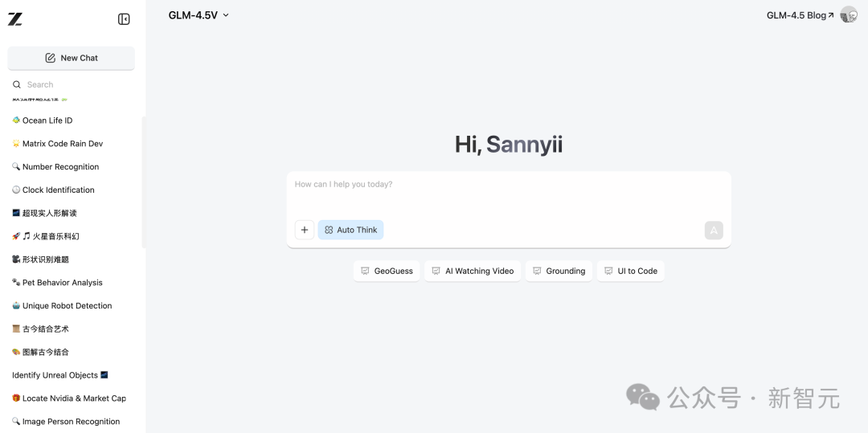Open the GLM-4.5V model dropdown
This screenshot has width=868, height=433.
(199, 15)
